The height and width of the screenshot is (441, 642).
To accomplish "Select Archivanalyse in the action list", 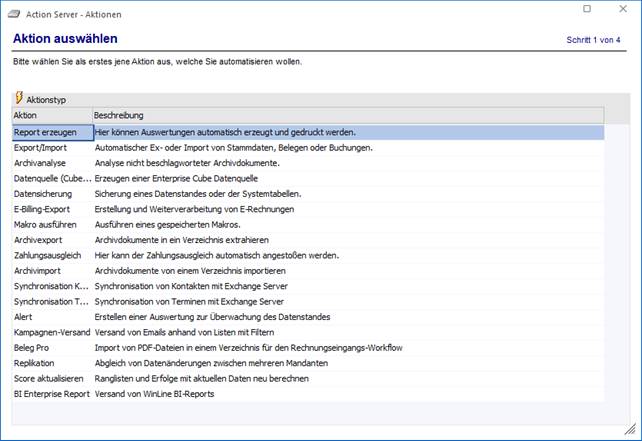I will tap(46, 163).
